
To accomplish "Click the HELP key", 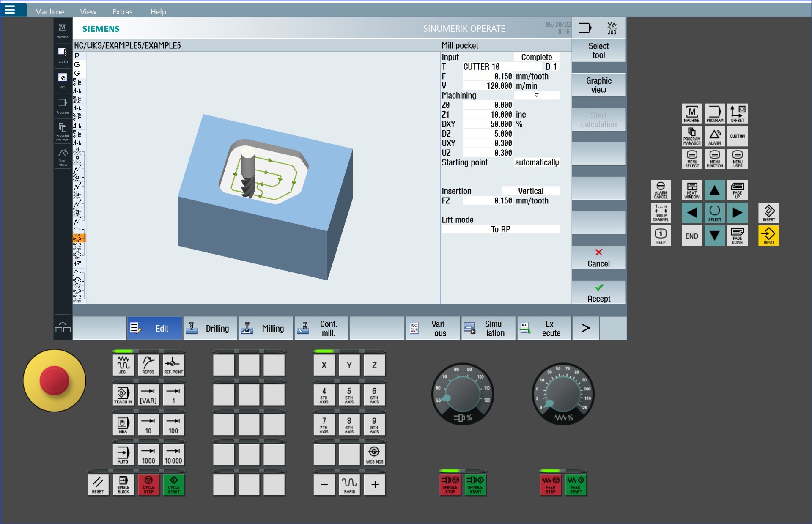I will (661, 236).
